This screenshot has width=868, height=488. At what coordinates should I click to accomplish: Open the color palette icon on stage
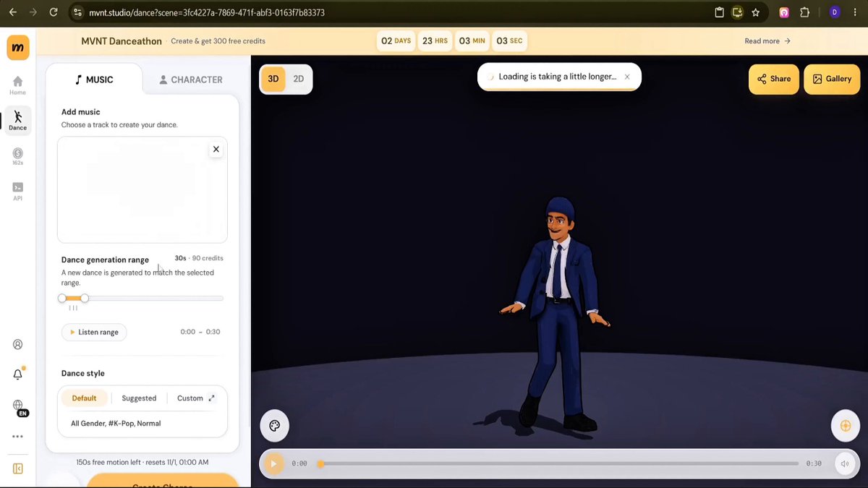point(275,426)
